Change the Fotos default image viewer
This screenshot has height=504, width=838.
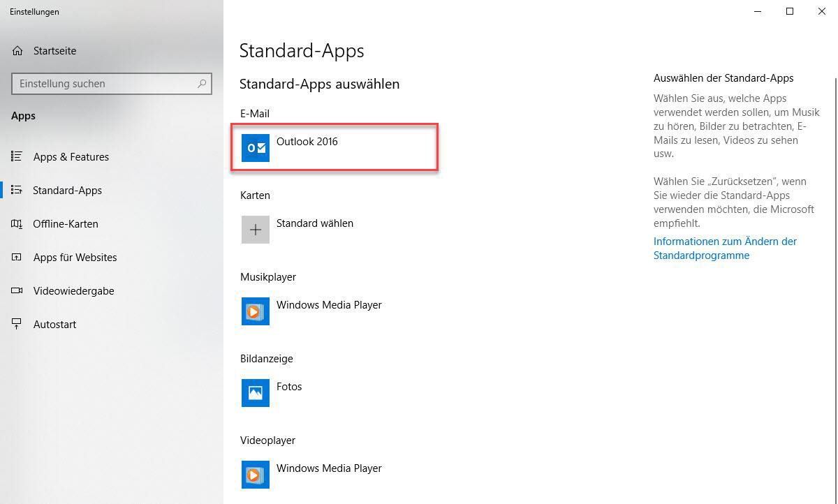point(289,387)
